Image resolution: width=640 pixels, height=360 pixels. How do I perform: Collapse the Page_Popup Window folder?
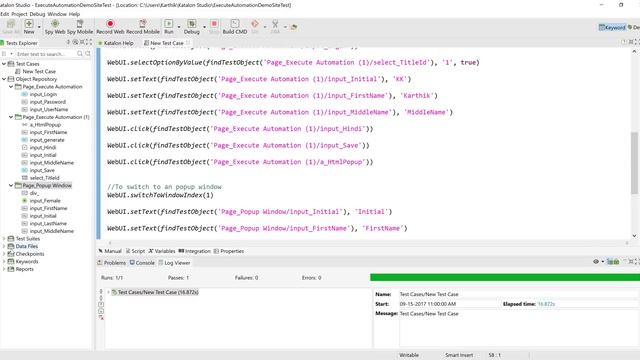click(11, 185)
